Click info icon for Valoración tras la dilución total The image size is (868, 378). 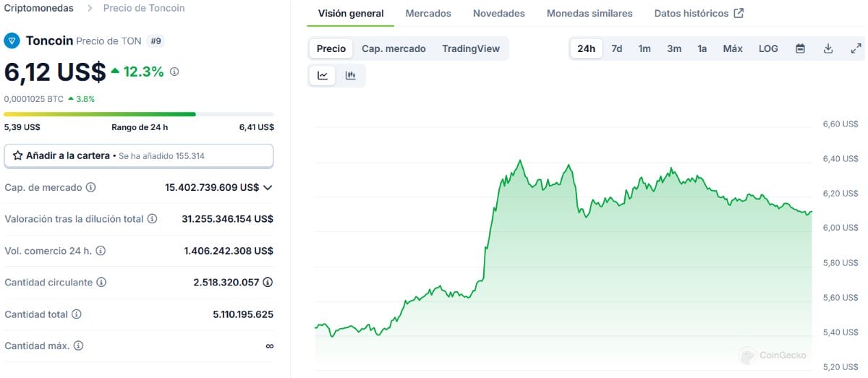(152, 219)
